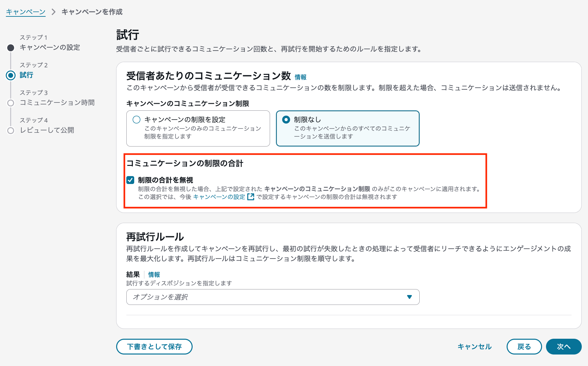Click 戻る button
Viewport: 588px width, 366px height.
pyautogui.click(x=524, y=347)
